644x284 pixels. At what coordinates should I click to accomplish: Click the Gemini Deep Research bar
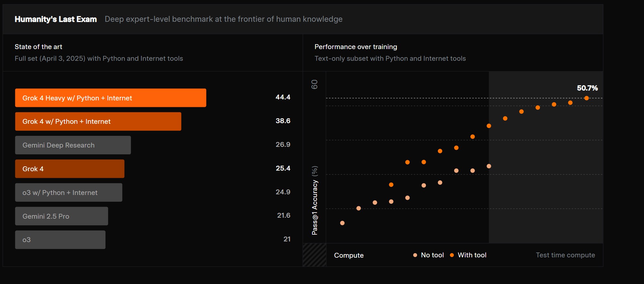pos(73,145)
